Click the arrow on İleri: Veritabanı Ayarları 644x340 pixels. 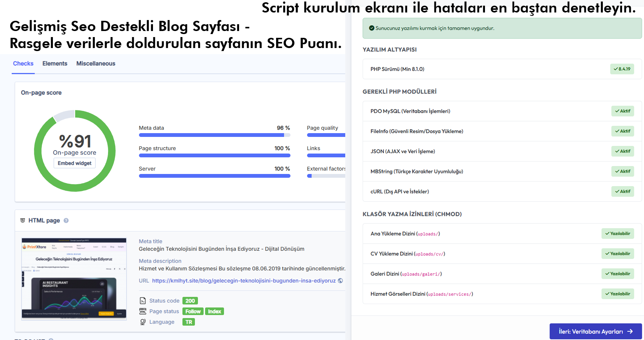click(630, 331)
